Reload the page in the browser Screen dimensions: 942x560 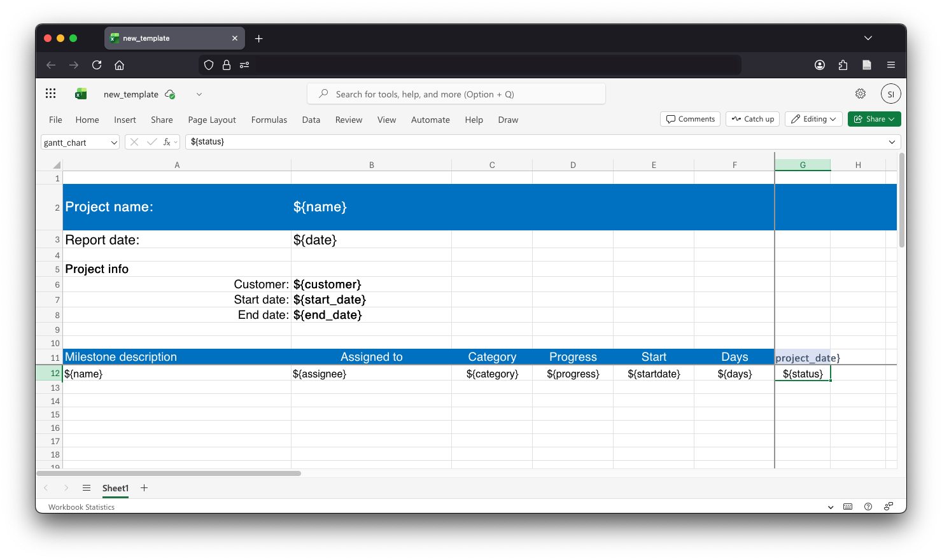[97, 65]
